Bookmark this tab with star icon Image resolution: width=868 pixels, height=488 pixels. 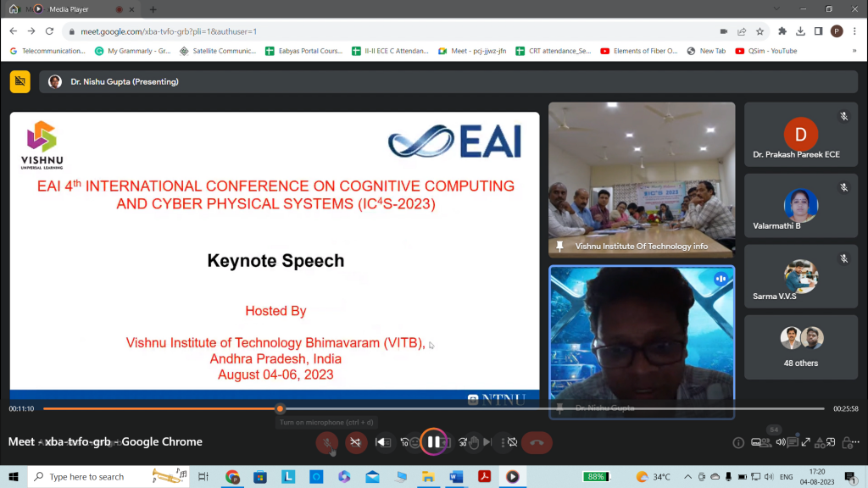coord(760,31)
